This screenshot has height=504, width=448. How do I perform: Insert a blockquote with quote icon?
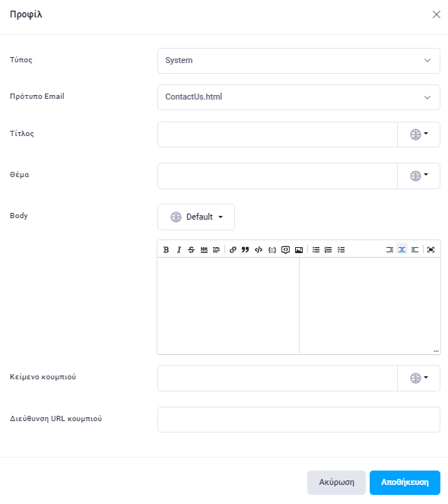pyautogui.click(x=246, y=250)
